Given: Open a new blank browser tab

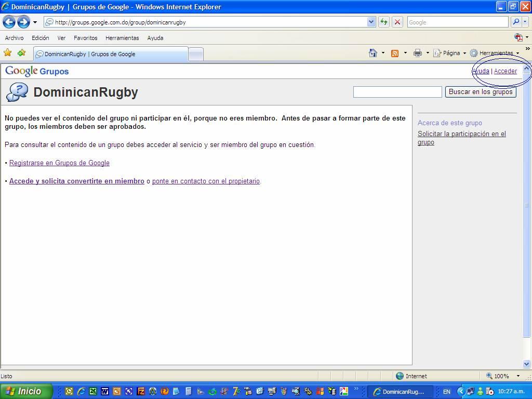Looking at the screenshot, I should tap(196, 54).
